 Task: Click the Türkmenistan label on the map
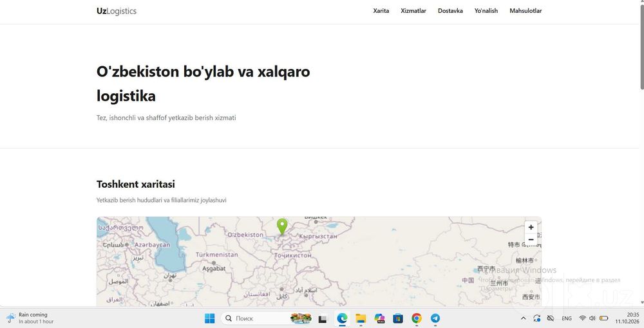click(x=216, y=255)
